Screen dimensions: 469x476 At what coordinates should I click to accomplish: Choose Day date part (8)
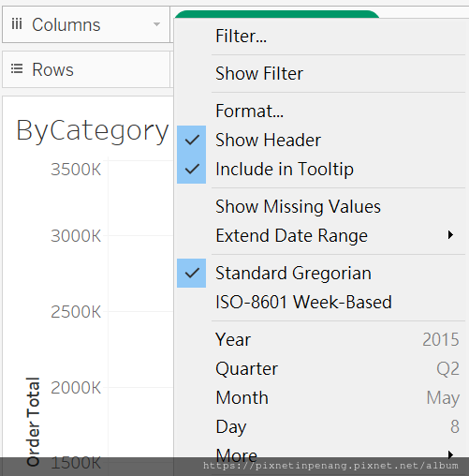(x=321, y=426)
